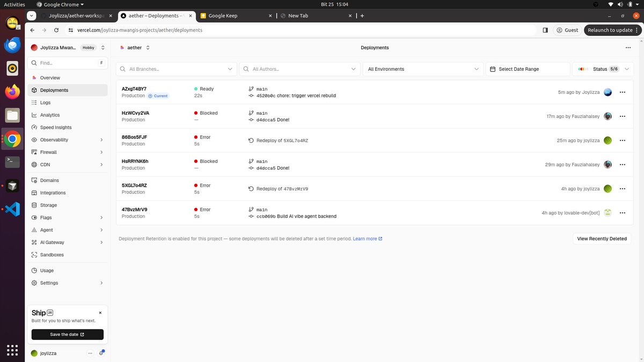The width and height of the screenshot is (644, 362).
Task: Click the browser reload button
Action: coord(56,30)
